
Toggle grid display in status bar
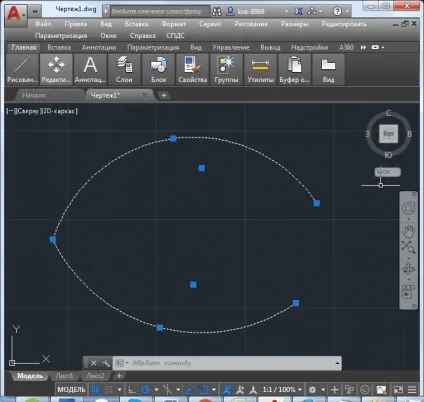95,389
